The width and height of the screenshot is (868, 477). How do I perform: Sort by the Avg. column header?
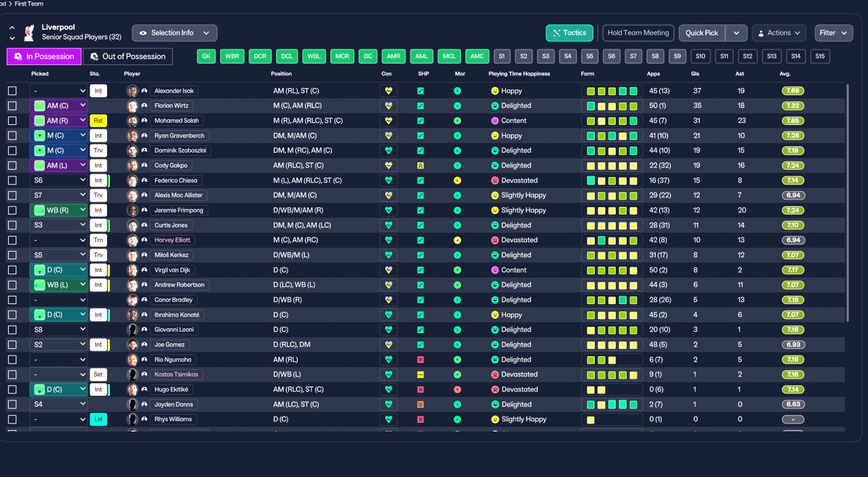[785, 73]
